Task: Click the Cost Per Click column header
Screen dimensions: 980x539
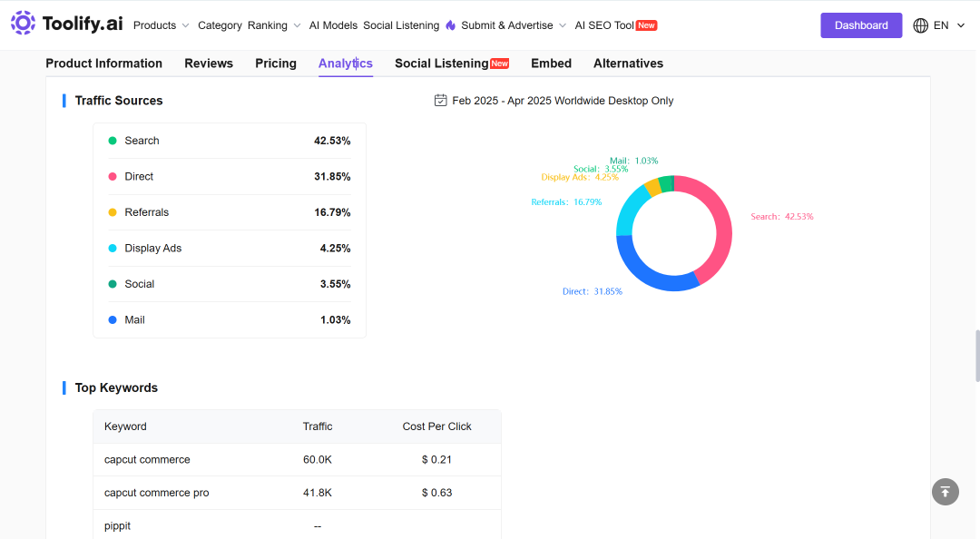Action: (x=436, y=426)
